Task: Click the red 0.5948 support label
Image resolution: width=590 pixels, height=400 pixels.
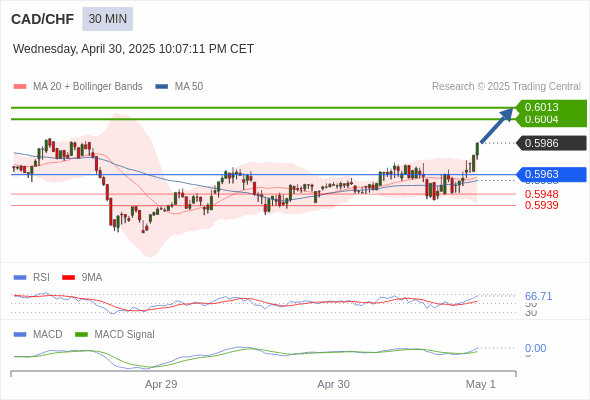Action: (x=541, y=194)
